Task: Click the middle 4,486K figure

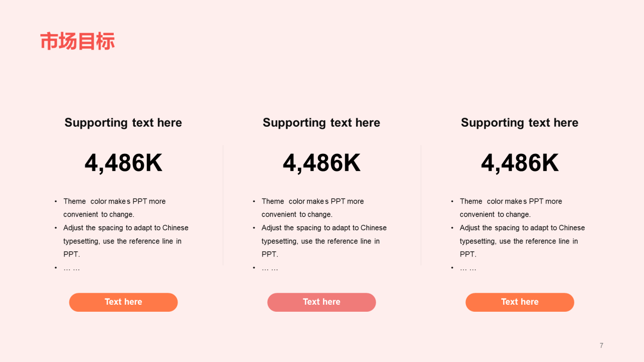Action: [321, 163]
